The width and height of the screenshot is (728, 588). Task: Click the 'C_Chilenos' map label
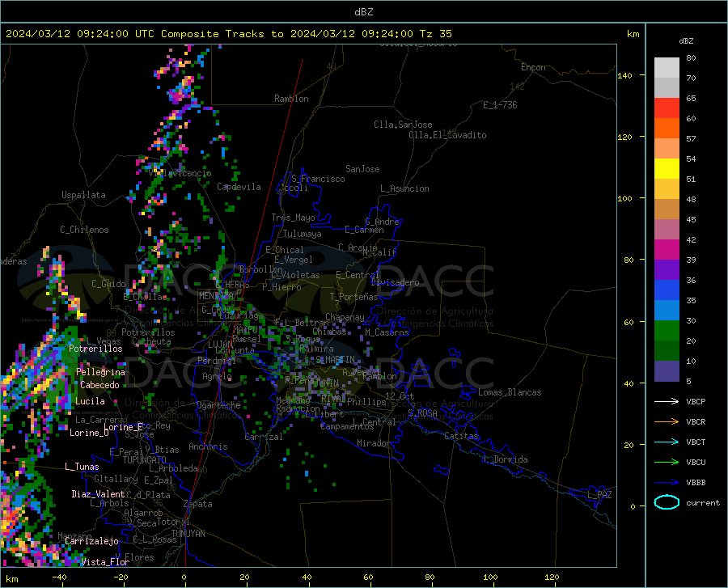tap(84, 230)
